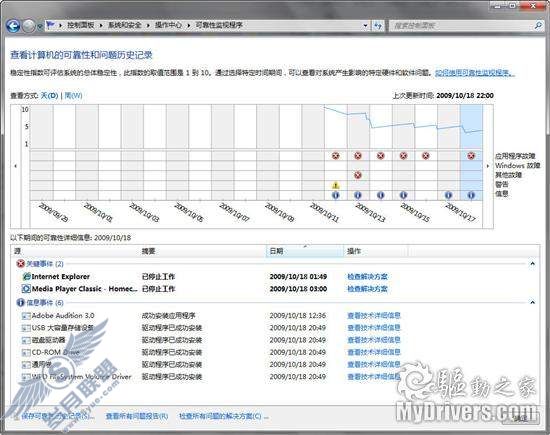This screenshot has height=435, width=550.
Task: Open 控制面板 in the breadcrumb
Action: 81,25
